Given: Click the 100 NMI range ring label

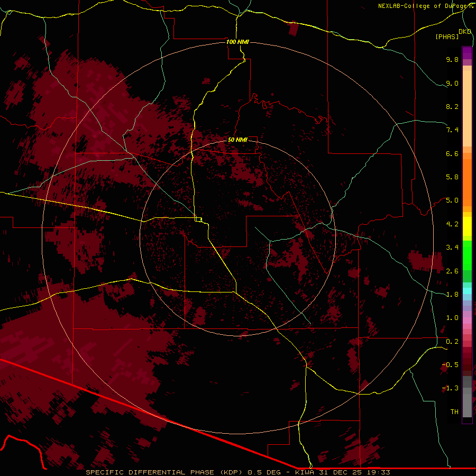Looking at the screenshot, I should pos(237,42).
